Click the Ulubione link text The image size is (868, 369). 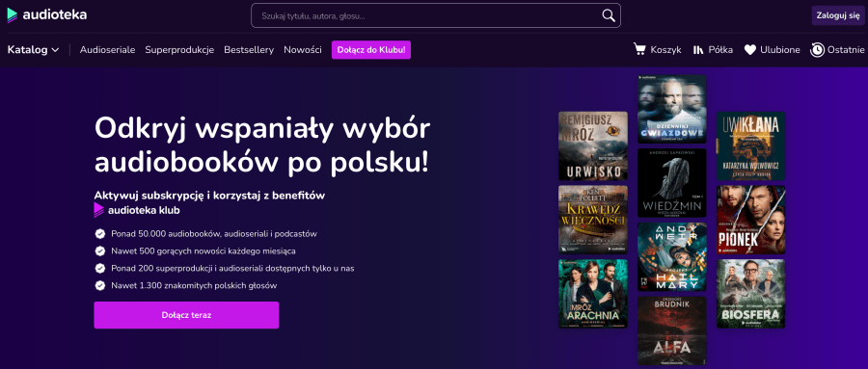[x=780, y=50]
